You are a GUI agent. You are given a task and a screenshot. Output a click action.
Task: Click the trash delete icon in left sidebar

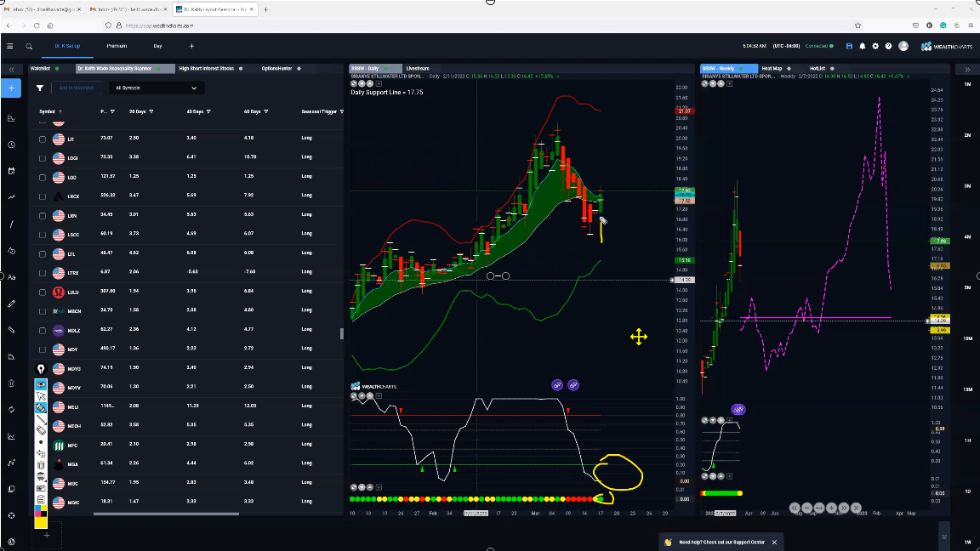(11, 383)
